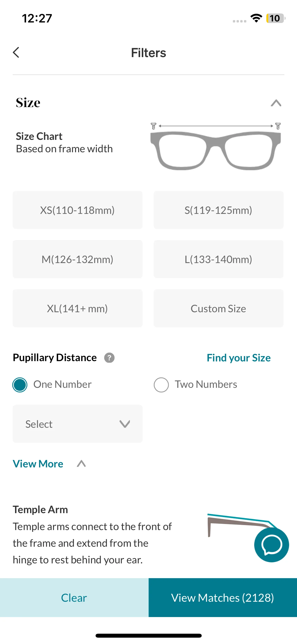Tap the glasses frame width illustration

coord(215,147)
